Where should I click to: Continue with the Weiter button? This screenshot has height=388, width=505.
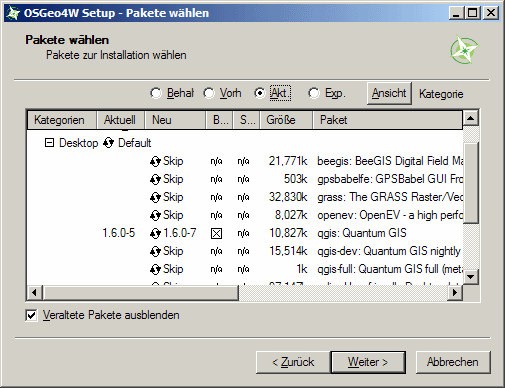click(368, 362)
